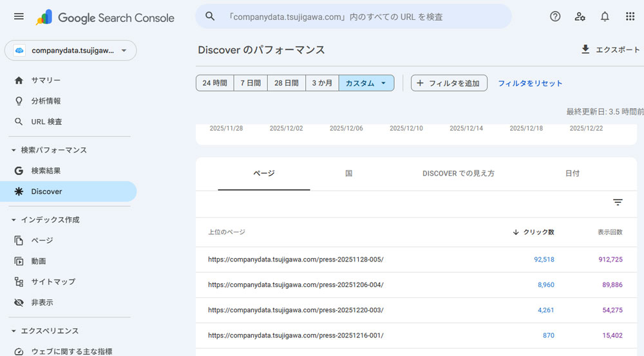Open 検索結果 in the sidebar
Image resolution: width=644 pixels, height=356 pixels.
pos(46,171)
